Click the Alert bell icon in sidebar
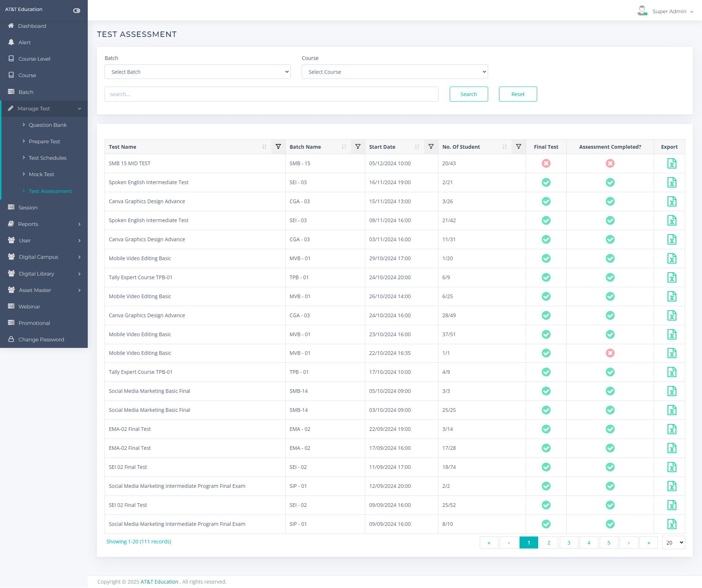 pyautogui.click(x=11, y=42)
